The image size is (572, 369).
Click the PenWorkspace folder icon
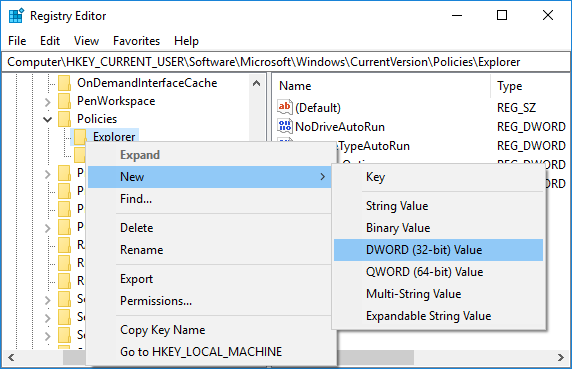[65, 101]
